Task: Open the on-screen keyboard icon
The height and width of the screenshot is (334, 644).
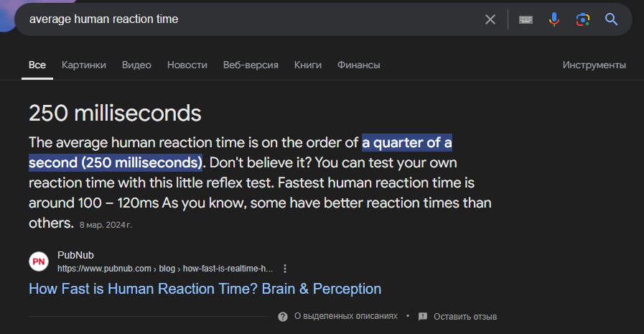Action: tap(526, 19)
